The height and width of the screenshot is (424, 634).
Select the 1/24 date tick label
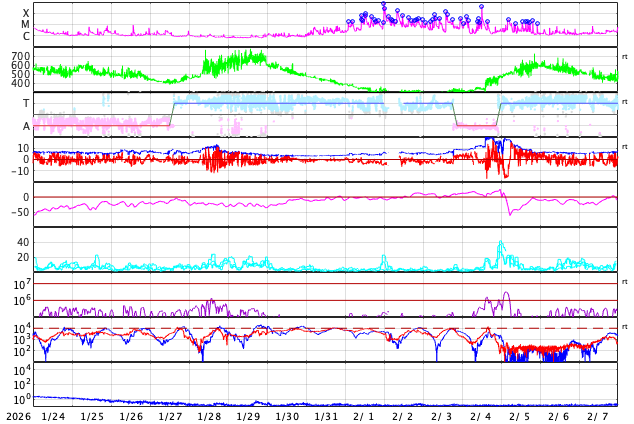53,416
